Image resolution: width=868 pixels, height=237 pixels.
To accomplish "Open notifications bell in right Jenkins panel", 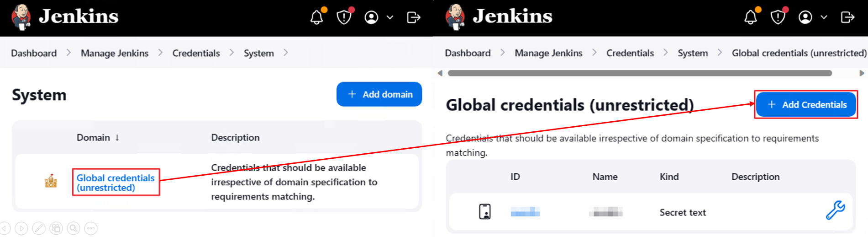I will click(751, 17).
